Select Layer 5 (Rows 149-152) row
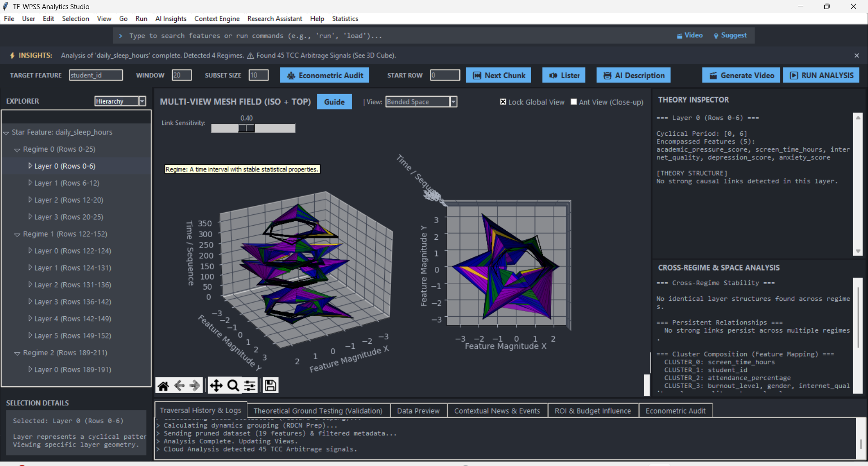Screen dimensions: 868x466 click(x=76, y=336)
